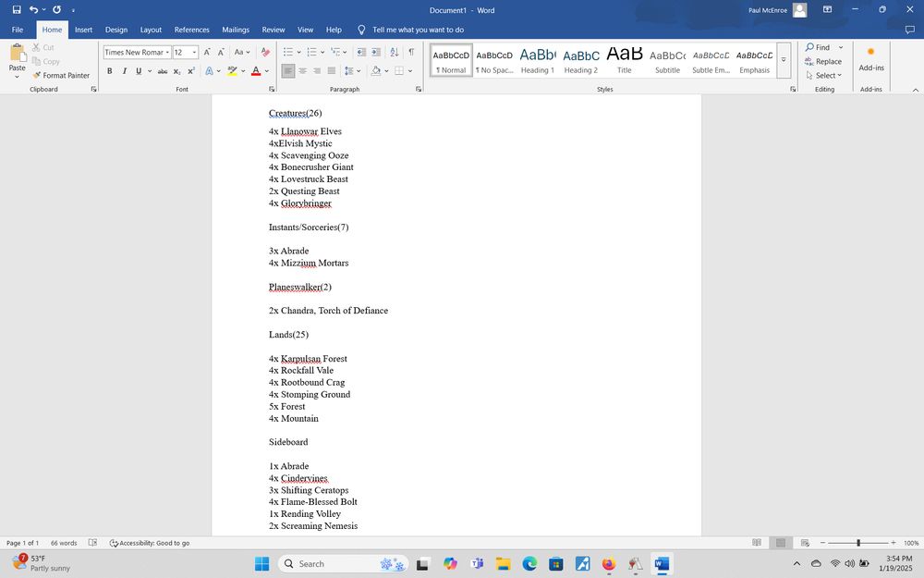Screen dimensions: 924x578
Task: Open the Paragraph dialog launcher
Action: (419, 90)
